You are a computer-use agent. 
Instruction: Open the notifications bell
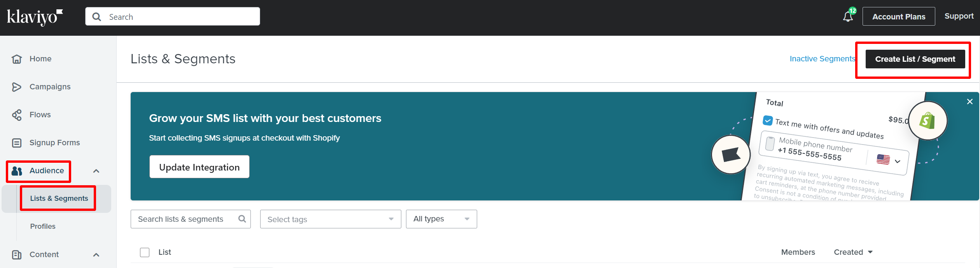848,17
